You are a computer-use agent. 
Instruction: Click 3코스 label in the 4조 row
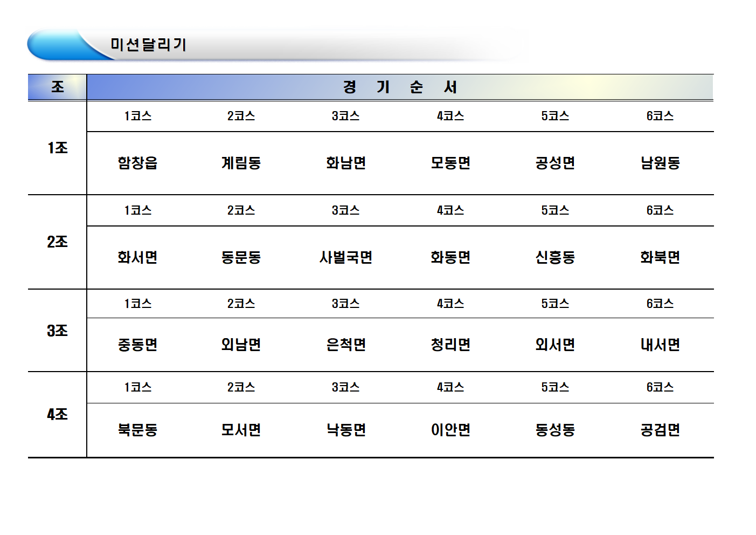[x=345, y=387]
